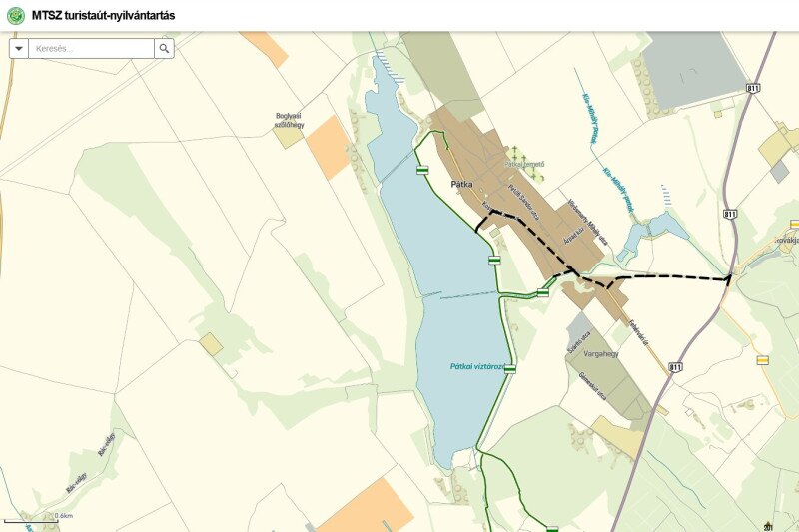Click the 811 road shield near Vargahegy
This screenshot has width=799, height=532.
(x=676, y=367)
